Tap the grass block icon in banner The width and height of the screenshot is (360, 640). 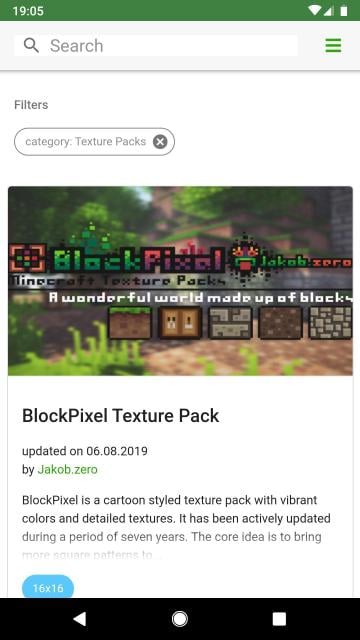point(130,323)
